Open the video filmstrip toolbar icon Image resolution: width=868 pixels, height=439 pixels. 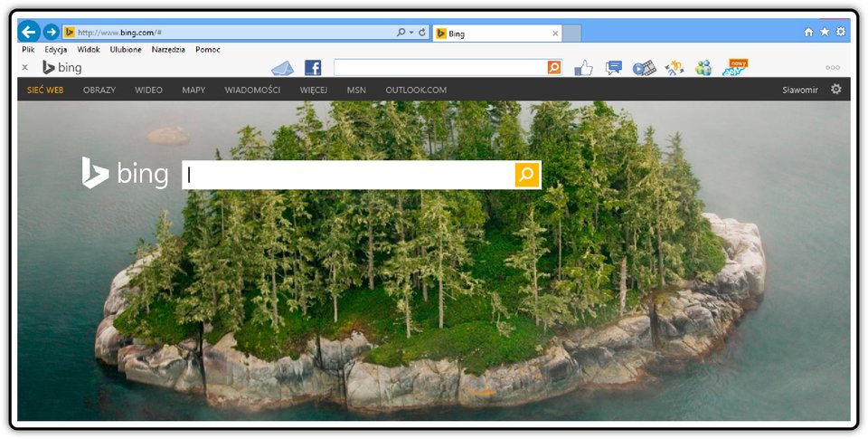(645, 68)
